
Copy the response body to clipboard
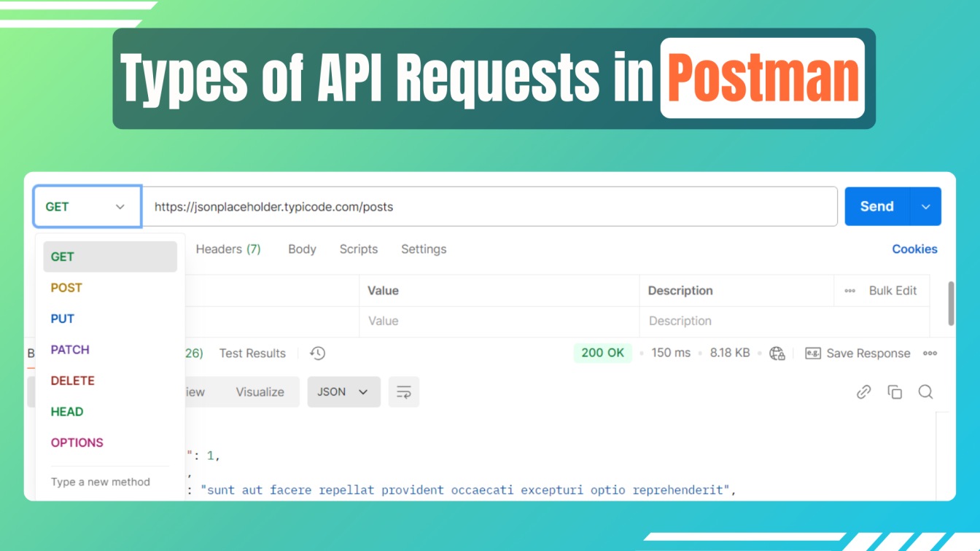tap(895, 392)
